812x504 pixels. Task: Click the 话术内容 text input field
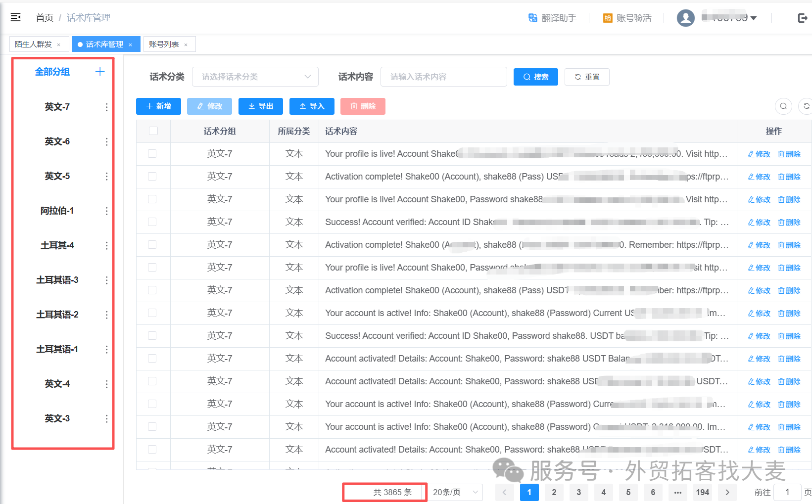point(444,77)
